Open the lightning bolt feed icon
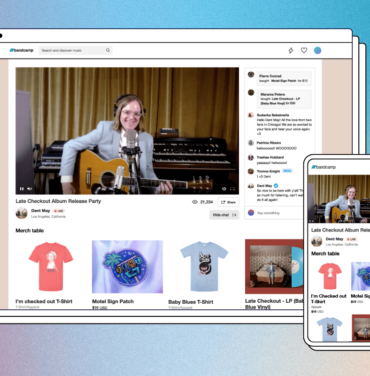370x376 pixels. 291,50
